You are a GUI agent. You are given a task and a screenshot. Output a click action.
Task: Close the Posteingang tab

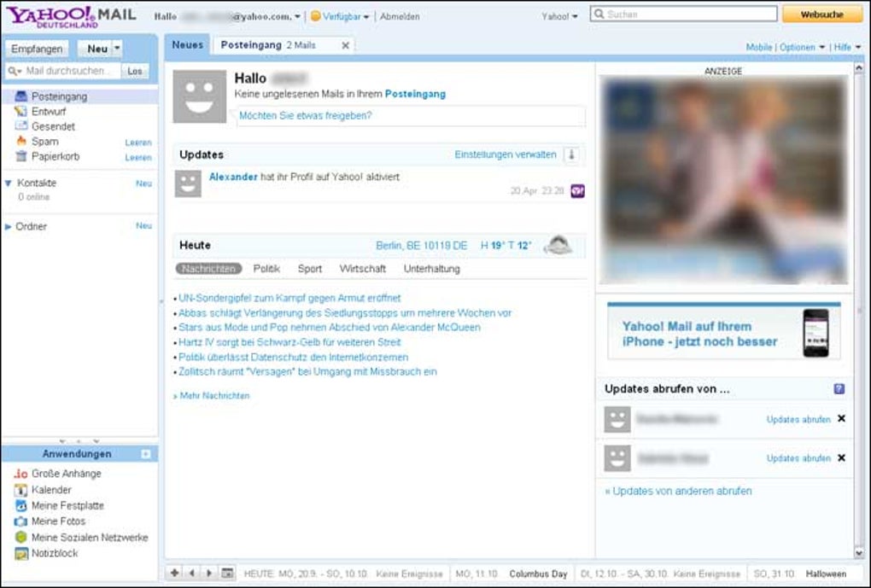point(346,45)
